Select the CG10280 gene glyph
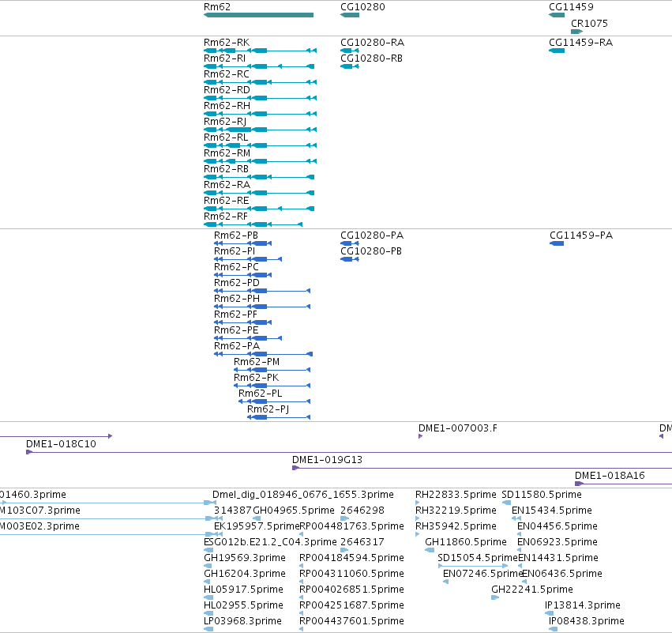The height and width of the screenshot is (633, 672). point(350,15)
